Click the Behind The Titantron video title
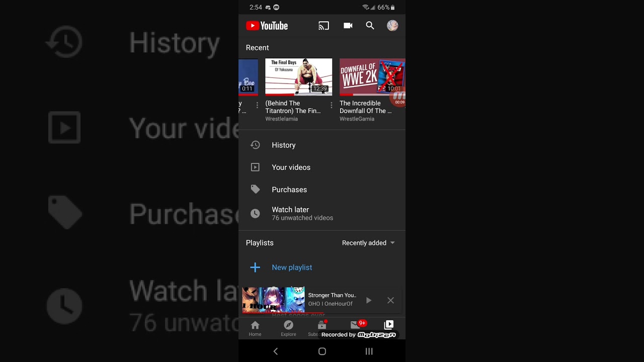Screen dimensions: 644x362 pos(293,107)
